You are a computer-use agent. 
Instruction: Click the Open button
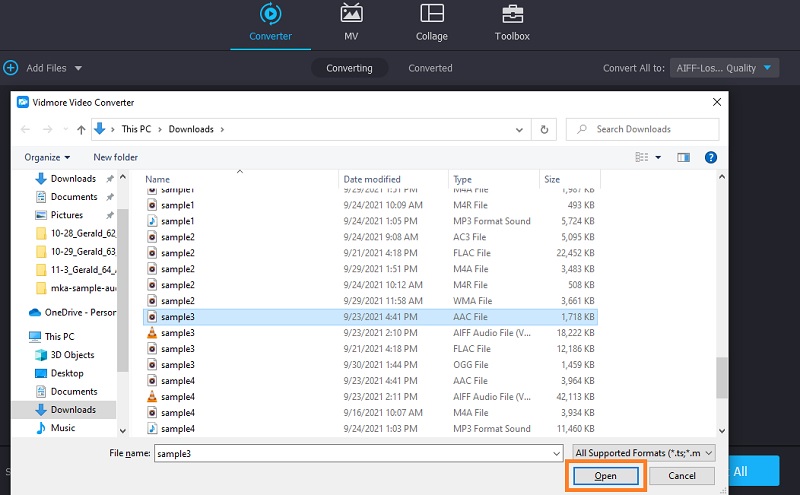click(606, 476)
